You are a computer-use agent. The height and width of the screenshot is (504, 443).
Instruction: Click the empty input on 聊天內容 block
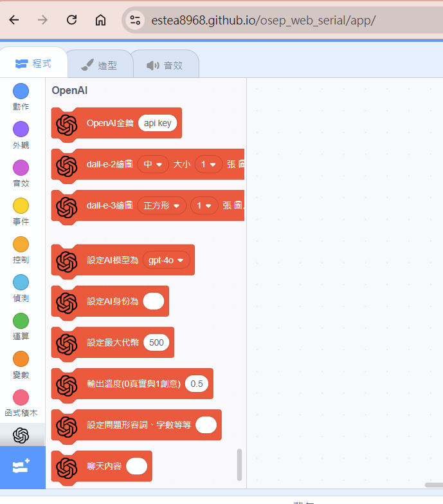137,466
